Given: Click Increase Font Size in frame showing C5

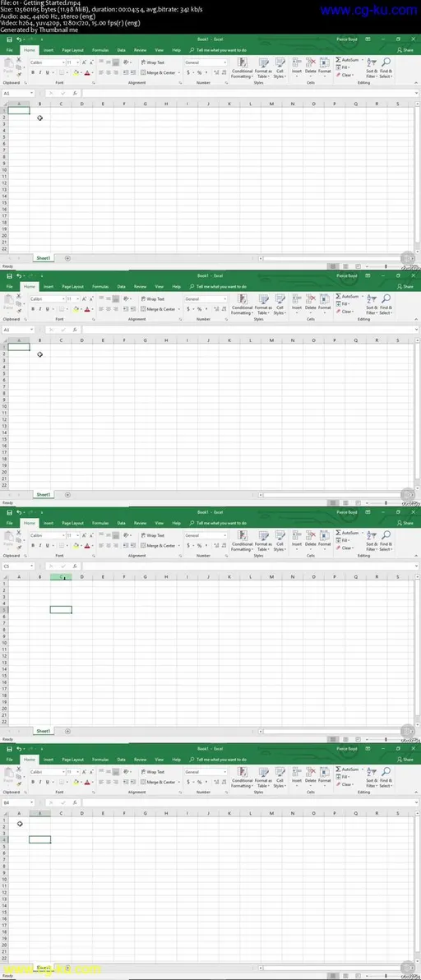Looking at the screenshot, I should (85, 535).
